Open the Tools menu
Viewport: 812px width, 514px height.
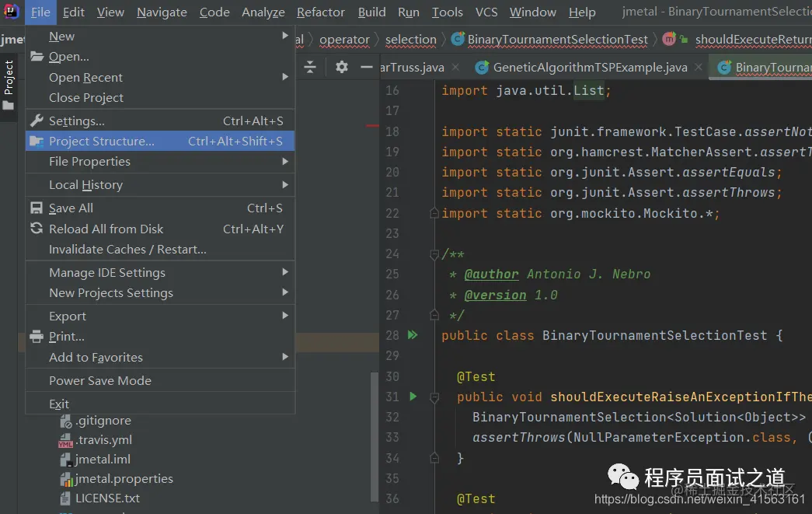tap(448, 12)
